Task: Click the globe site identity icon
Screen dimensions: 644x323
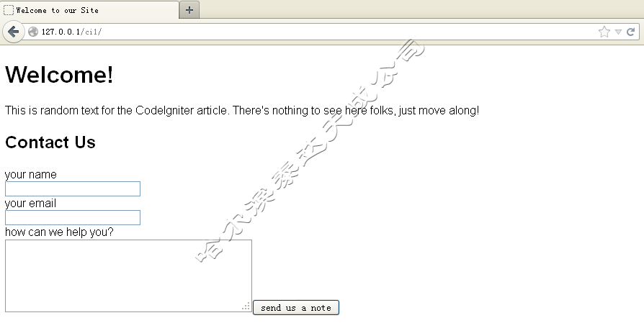Action: pyautogui.click(x=33, y=32)
